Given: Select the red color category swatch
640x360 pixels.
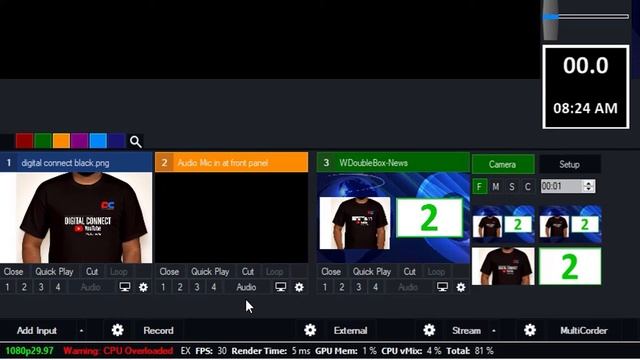Looking at the screenshot, I should pos(24,141).
